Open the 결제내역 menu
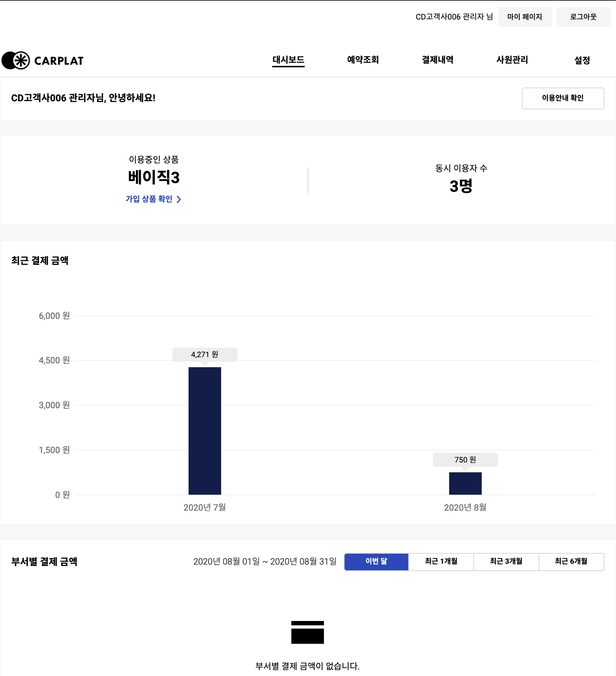Image resolution: width=616 pixels, height=676 pixels. 438,60
